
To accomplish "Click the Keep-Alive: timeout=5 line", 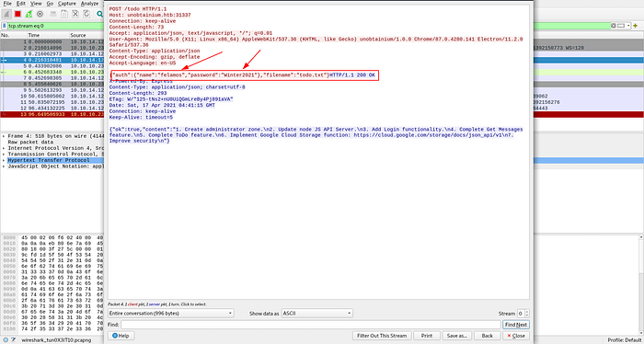I will (x=140, y=118).
